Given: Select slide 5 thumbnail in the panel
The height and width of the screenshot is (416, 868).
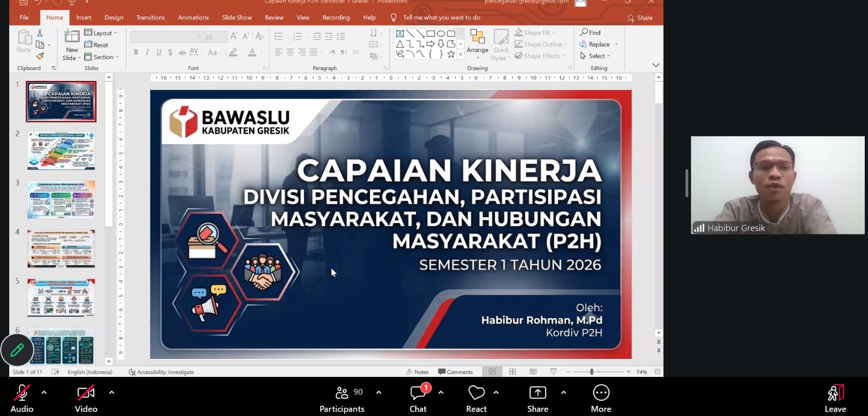Looking at the screenshot, I should point(61,298).
